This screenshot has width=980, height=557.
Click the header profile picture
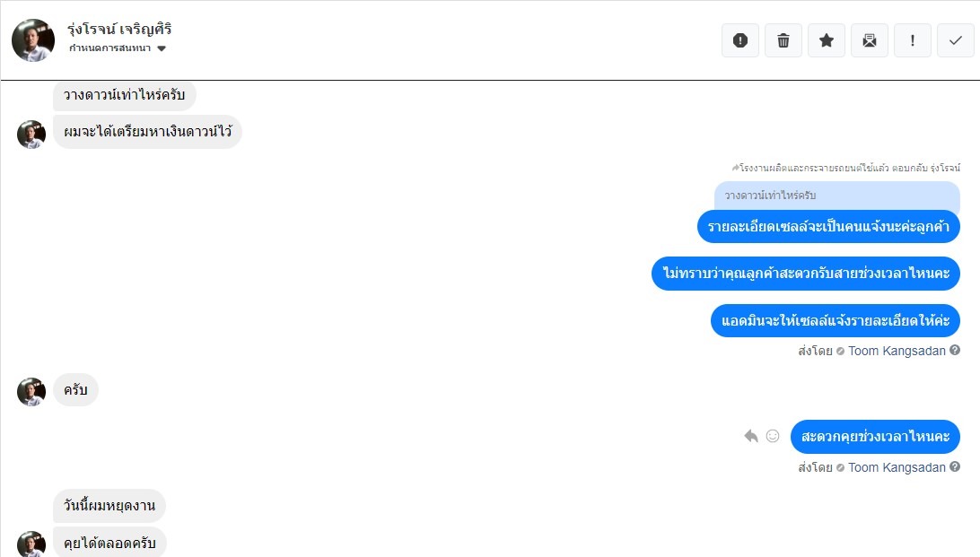tap(33, 40)
